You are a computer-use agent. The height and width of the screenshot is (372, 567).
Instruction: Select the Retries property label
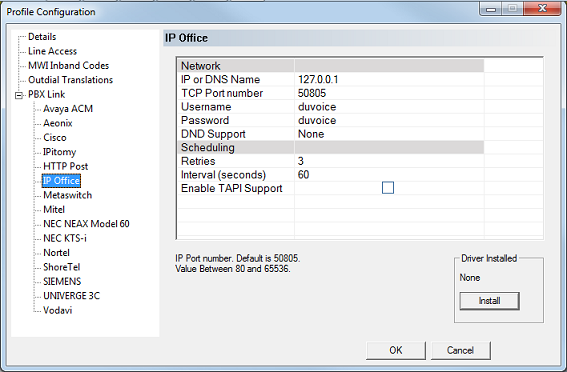pos(198,161)
